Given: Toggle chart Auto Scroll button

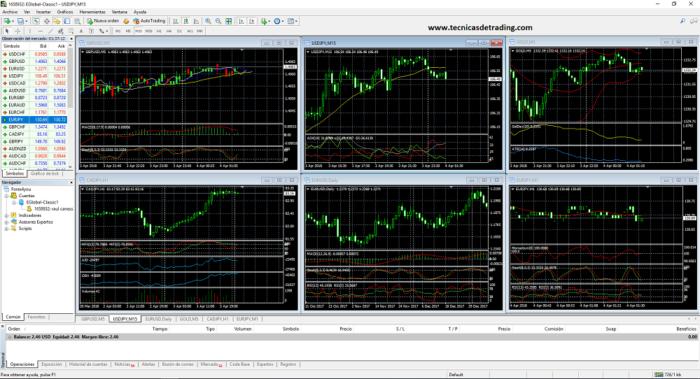Looking at the screenshot, I should coord(242,21).
